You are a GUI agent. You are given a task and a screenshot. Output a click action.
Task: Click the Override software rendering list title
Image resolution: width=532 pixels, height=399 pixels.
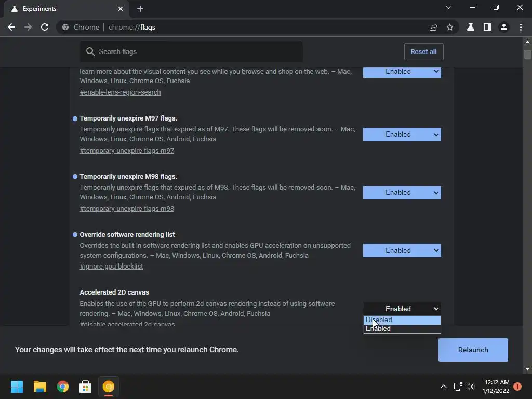[127, 235]
